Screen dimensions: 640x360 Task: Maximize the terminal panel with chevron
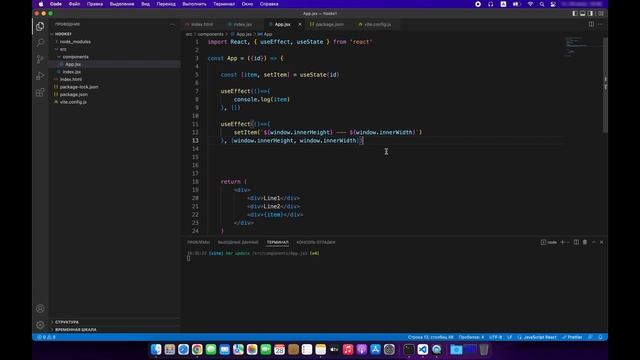[x=593, y=242]
